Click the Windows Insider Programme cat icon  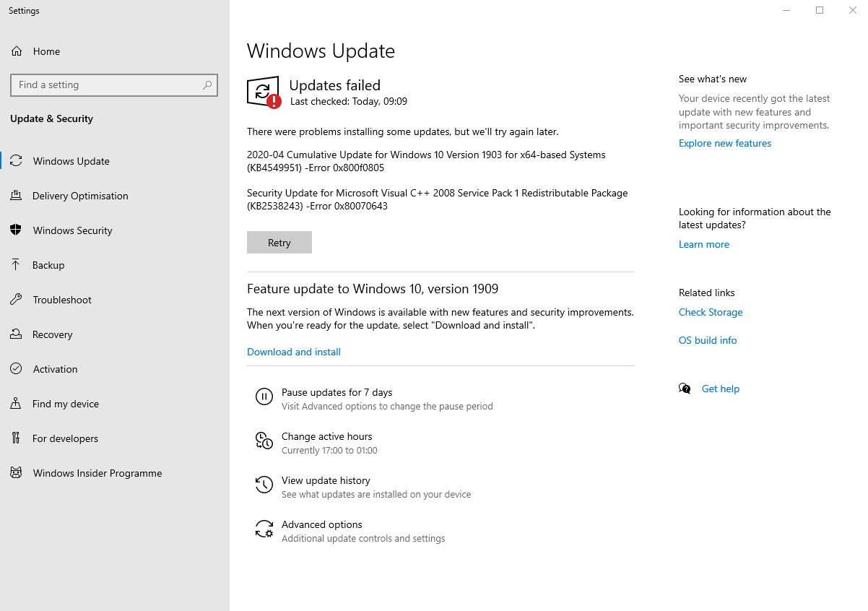click(16, 473)
